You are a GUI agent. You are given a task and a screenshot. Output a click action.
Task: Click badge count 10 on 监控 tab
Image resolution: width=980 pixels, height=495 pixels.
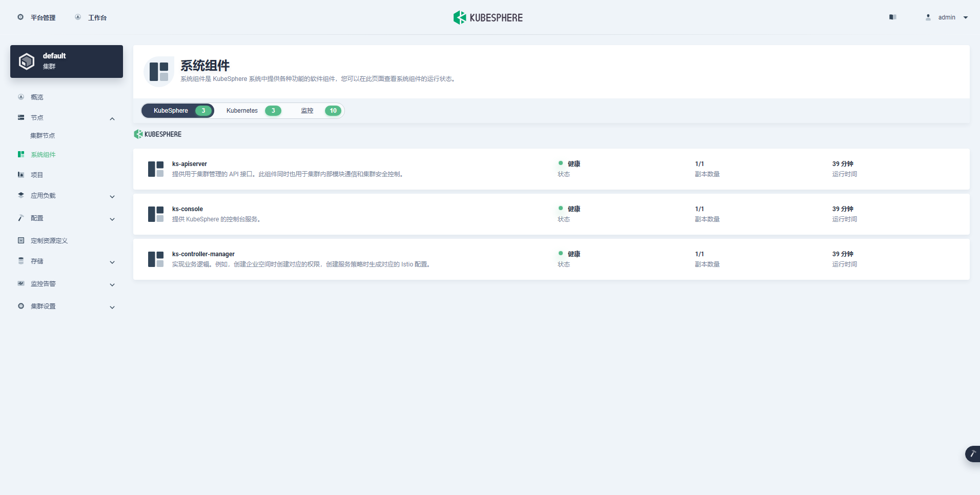(x=333, y=111)
